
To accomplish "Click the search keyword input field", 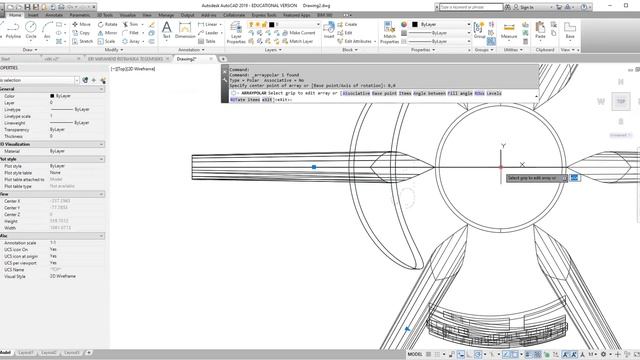I will 471,7.
